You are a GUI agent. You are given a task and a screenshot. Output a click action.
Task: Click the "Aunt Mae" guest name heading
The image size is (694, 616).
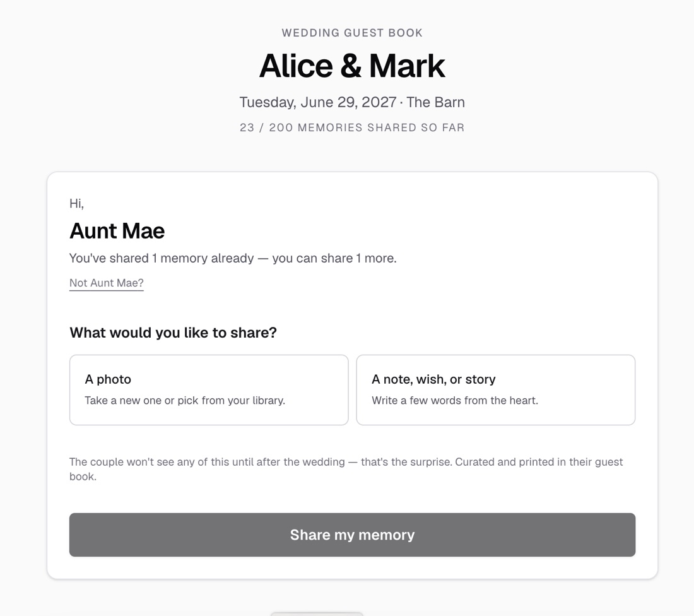[x=117, y=231]
